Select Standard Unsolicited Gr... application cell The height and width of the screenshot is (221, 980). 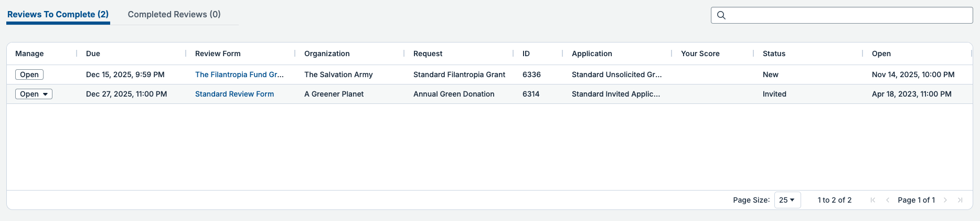pos(616,75)
